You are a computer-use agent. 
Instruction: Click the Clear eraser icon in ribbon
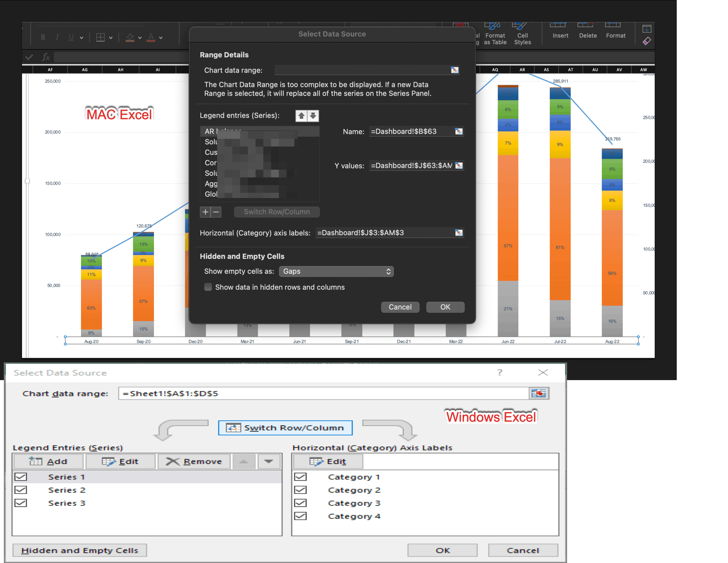click(647, 41)
